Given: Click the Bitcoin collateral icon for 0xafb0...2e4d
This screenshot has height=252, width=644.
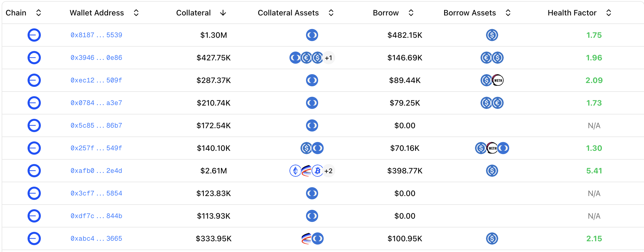Looking at the screenshot, I should tap(318, 171).
